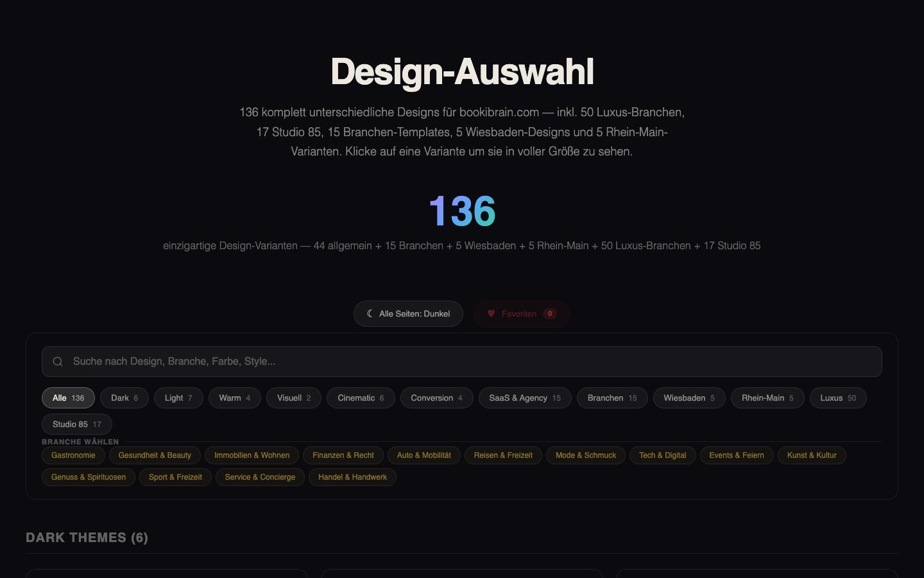The width and height of the screenshot is (924, 578).
Task: Select Auto & Mobilität industry
Action: 424,455
